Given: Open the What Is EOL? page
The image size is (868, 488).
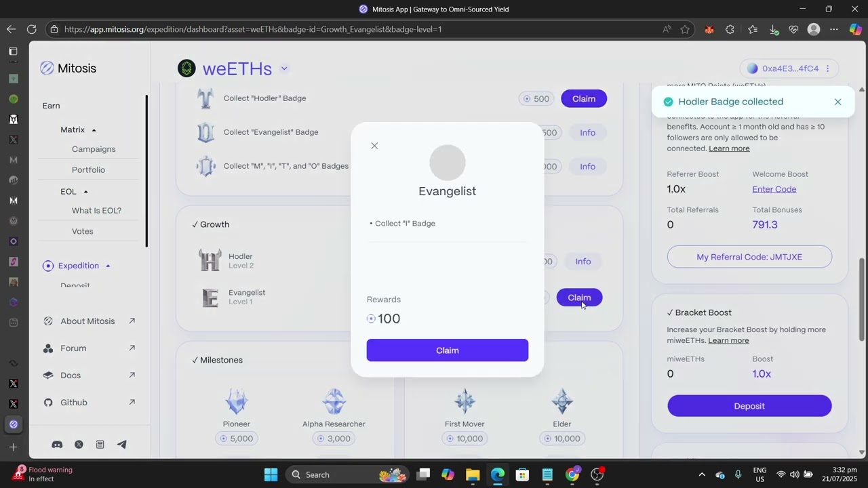Looking at the screenshot, I should pos(96,210).
